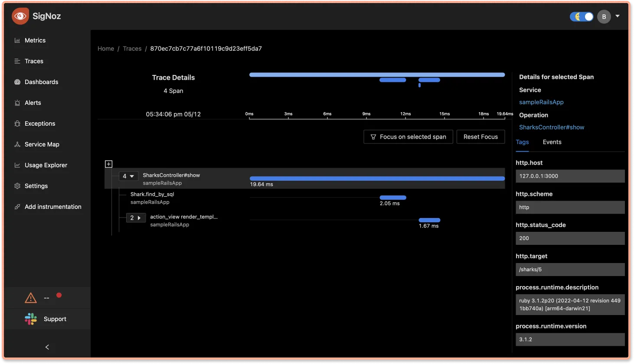Switch to the Tags tab

pos(522,142)
